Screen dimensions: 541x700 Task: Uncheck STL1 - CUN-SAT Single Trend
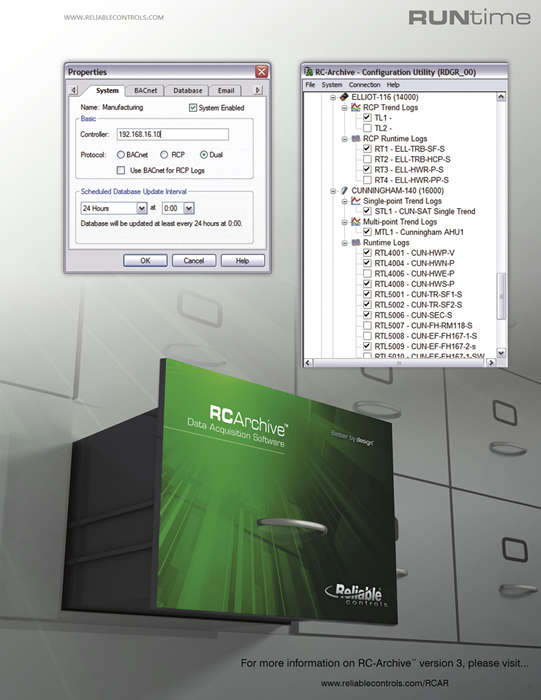(x=367, y=211)
